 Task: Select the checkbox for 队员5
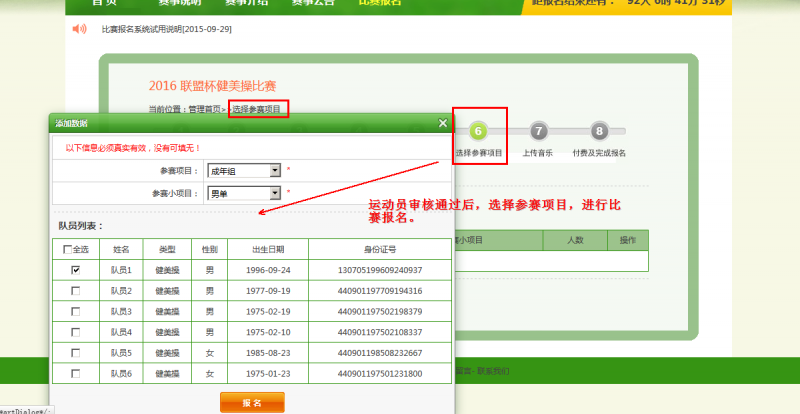[76, 353]
